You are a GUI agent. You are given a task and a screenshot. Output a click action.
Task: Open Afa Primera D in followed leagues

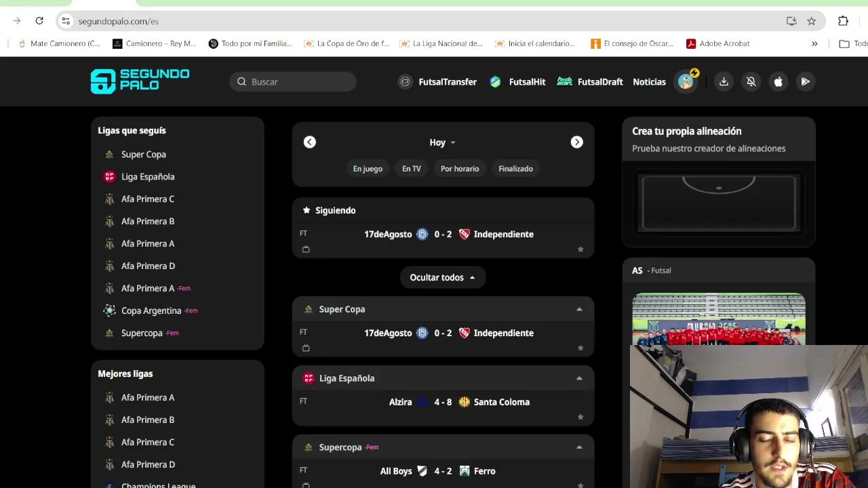pos(148,266)
